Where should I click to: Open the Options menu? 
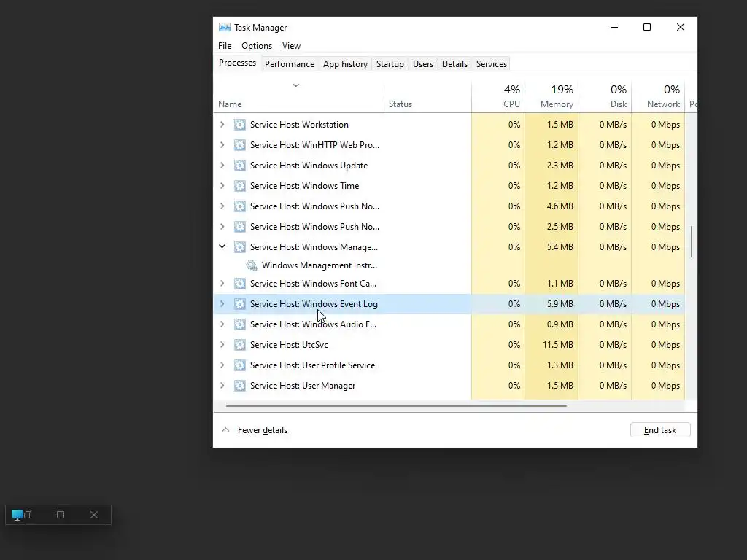coord(257,46)
